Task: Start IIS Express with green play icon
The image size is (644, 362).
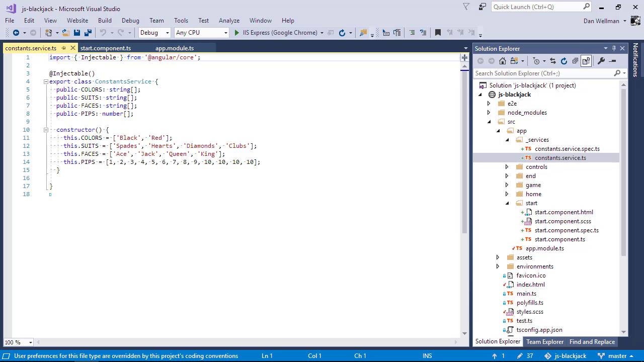Action: (237, 33)
